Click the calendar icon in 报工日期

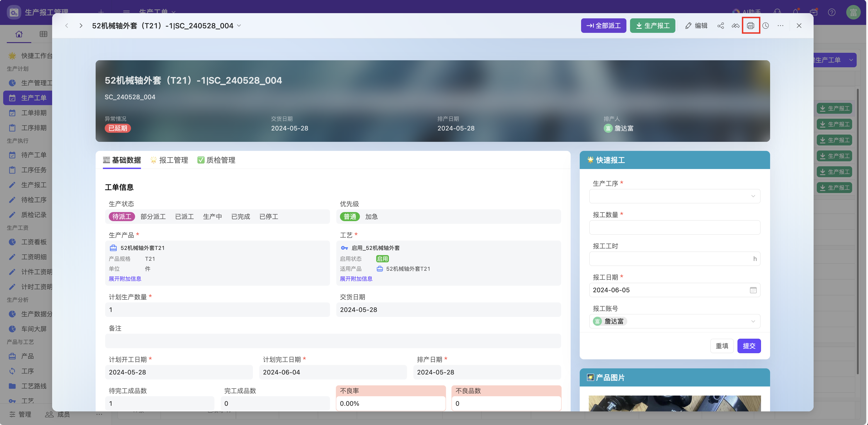point(753,290)
